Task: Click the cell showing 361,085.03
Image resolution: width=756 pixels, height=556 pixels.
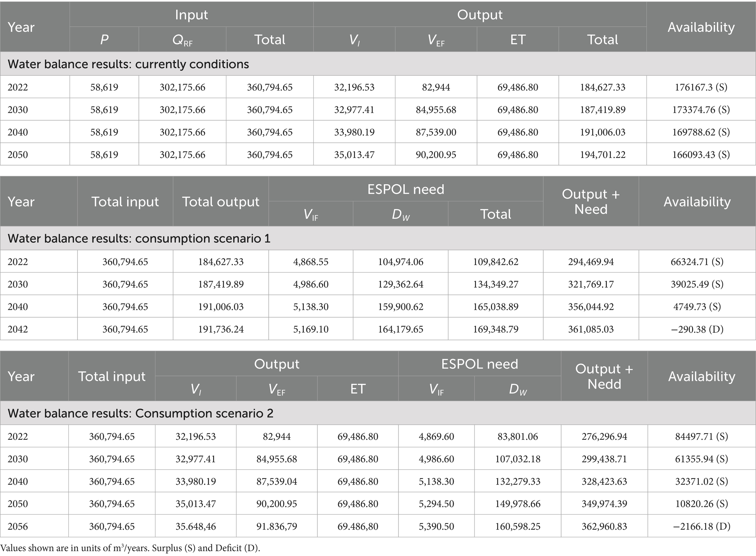Action: (x=591, y=329)
